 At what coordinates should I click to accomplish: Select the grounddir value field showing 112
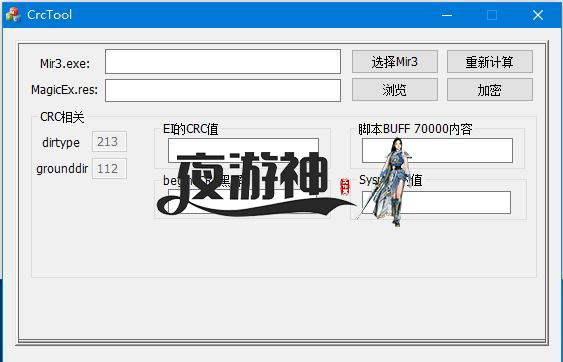[x=110, y=168]
